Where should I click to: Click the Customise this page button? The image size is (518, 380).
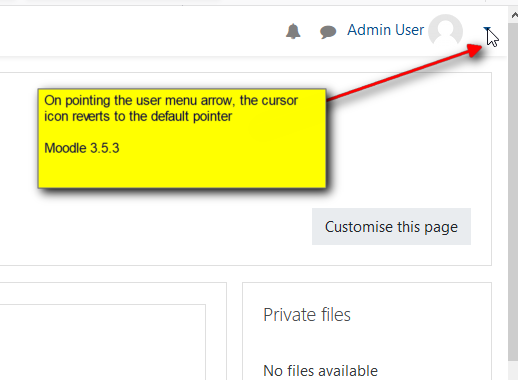[x=391, y=227]
